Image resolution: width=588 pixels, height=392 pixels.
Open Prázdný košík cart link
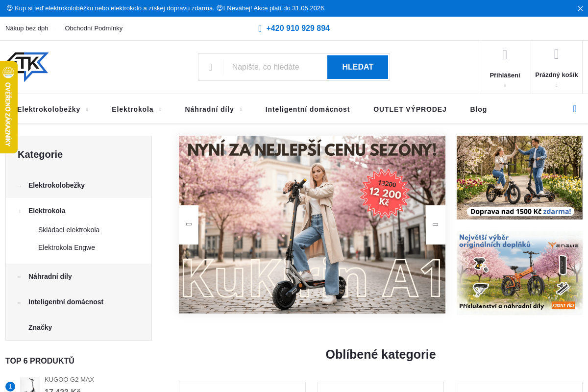(x=557, y=75)
